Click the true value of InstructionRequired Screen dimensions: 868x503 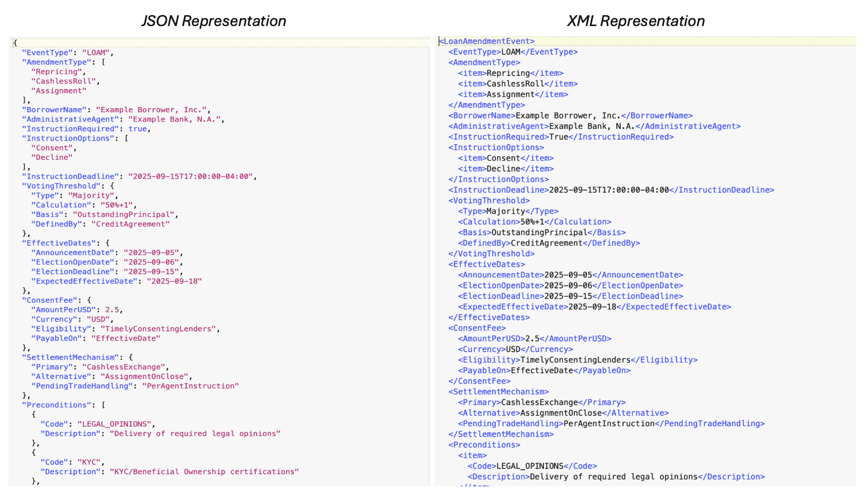click(137, 129)
